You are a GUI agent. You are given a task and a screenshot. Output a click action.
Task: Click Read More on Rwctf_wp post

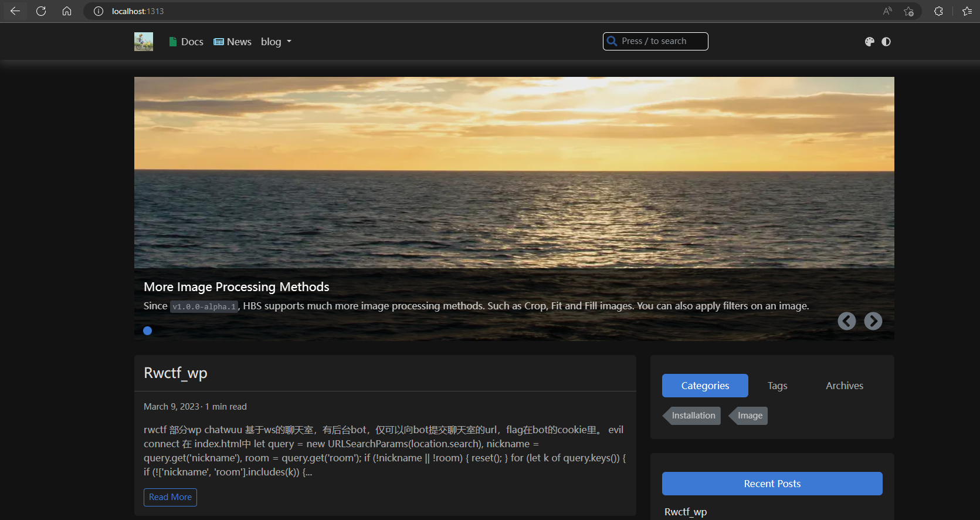click(170, 497)
